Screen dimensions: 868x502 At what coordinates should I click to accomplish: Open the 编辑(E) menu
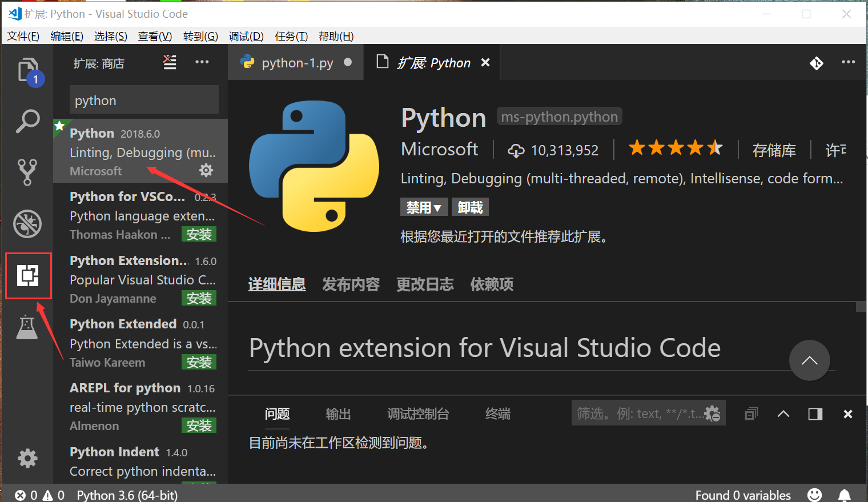pos(67,36)
